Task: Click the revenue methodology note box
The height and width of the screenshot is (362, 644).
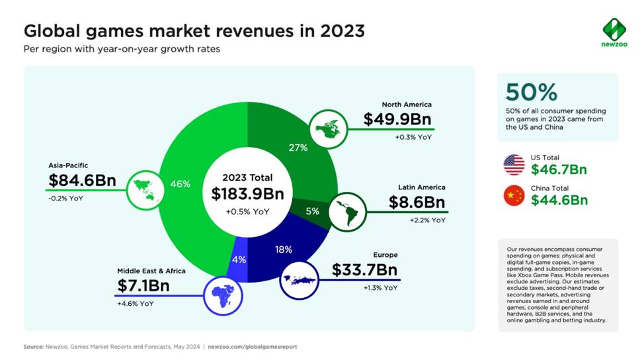Action: point(557,285)
